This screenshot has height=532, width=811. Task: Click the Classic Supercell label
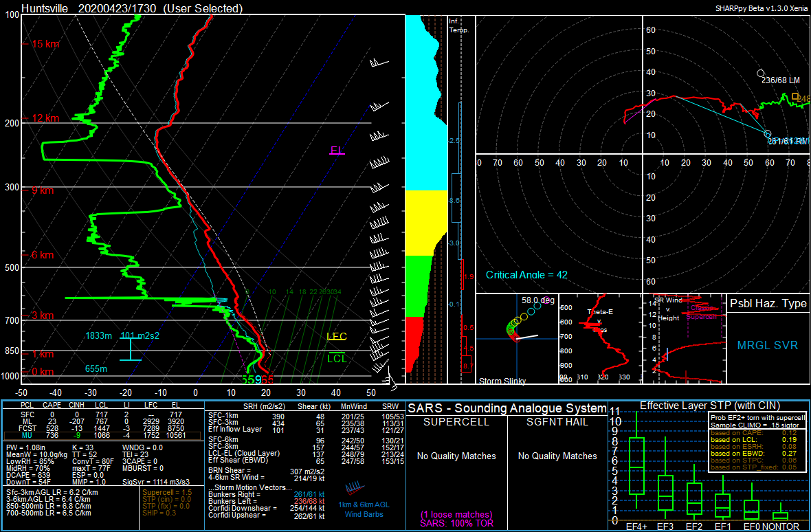click(x=702, y=312)
